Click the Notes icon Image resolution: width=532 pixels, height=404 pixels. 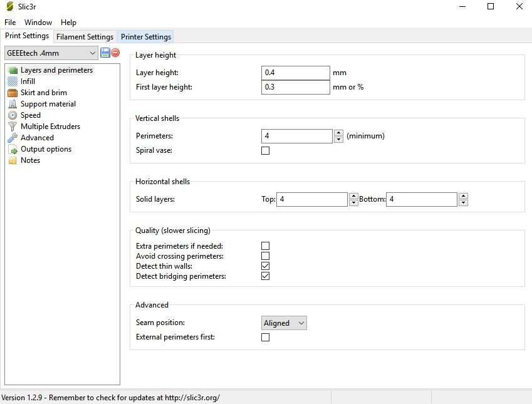(x=13, y=160)
